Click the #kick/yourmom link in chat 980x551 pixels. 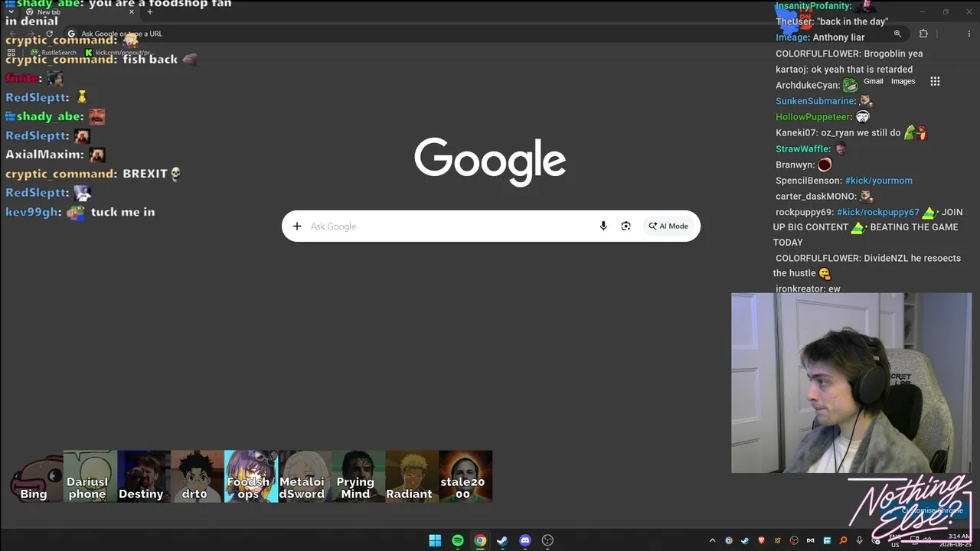click(879, 181)
